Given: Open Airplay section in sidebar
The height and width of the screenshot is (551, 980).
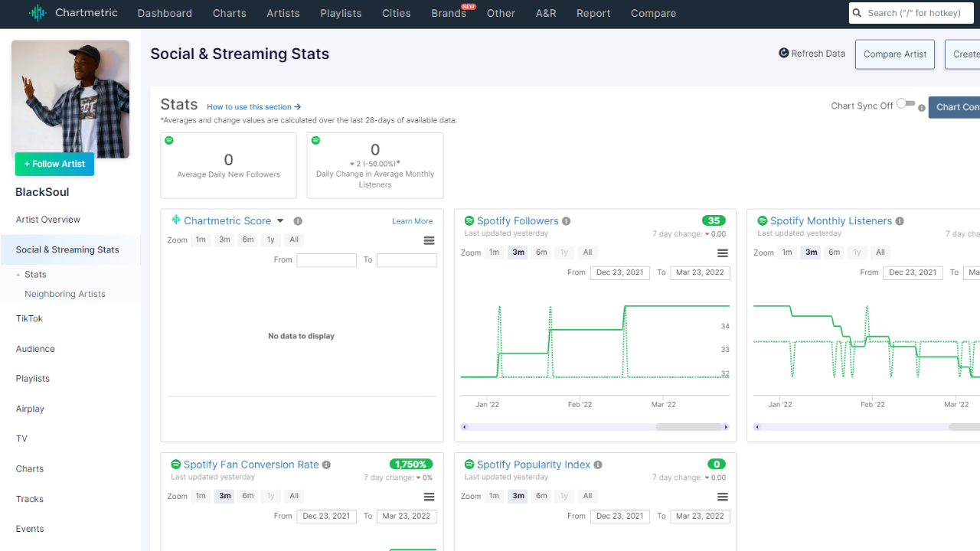Looking at the screenshot, I should [30, 409].
